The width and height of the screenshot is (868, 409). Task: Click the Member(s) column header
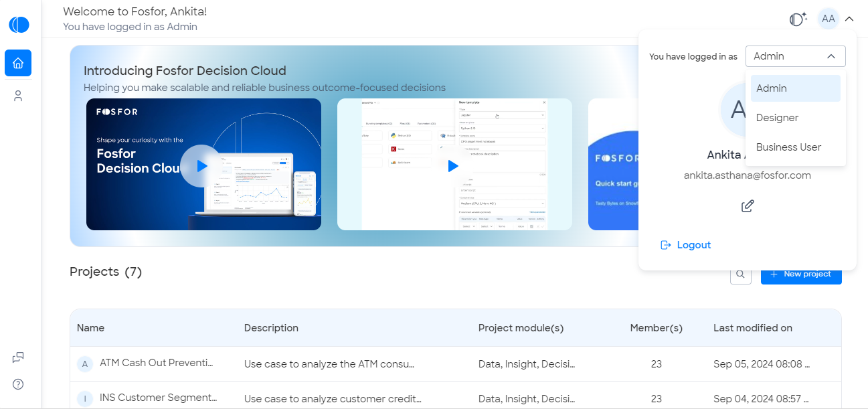[x=656, y=328]
